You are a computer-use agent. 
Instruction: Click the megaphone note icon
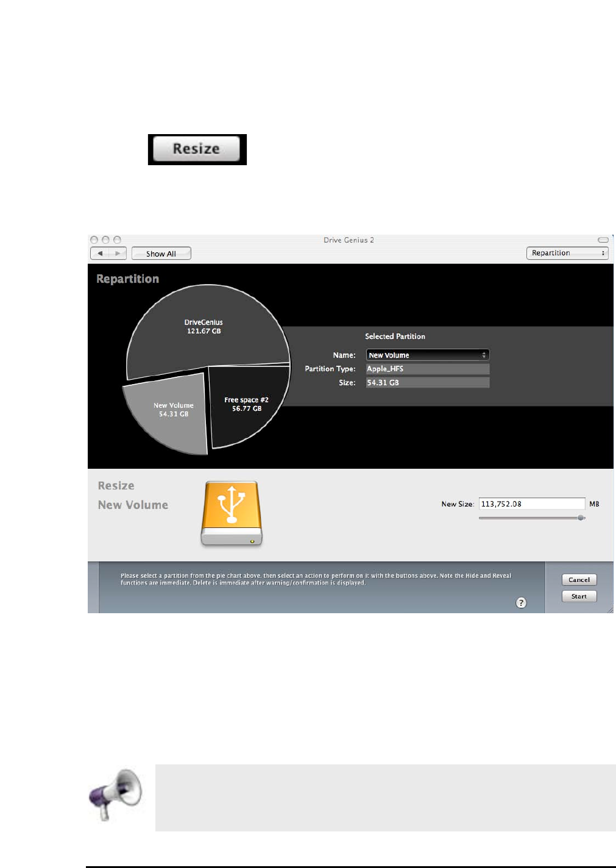tap(116, 794)
